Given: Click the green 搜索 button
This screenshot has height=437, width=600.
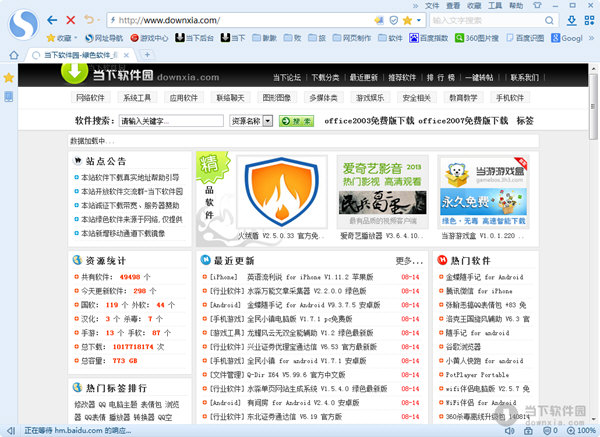Looking at the screenshot, I should pyautogui.click(x=297, y=121).
